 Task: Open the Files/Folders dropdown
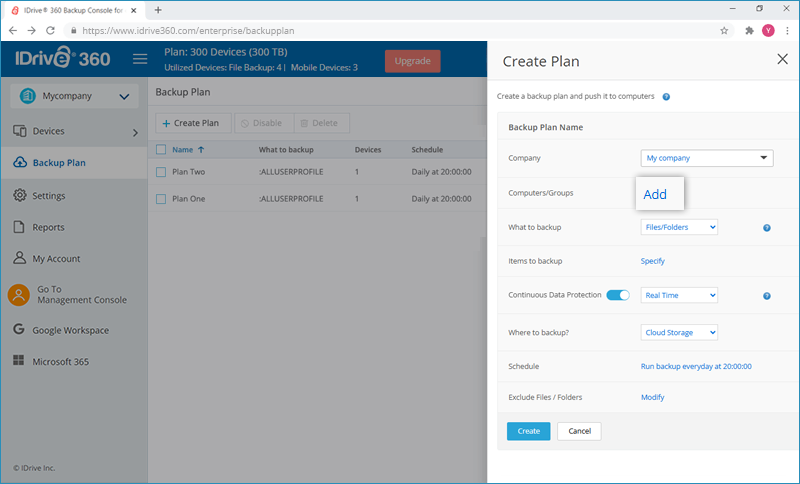point(679,227)
